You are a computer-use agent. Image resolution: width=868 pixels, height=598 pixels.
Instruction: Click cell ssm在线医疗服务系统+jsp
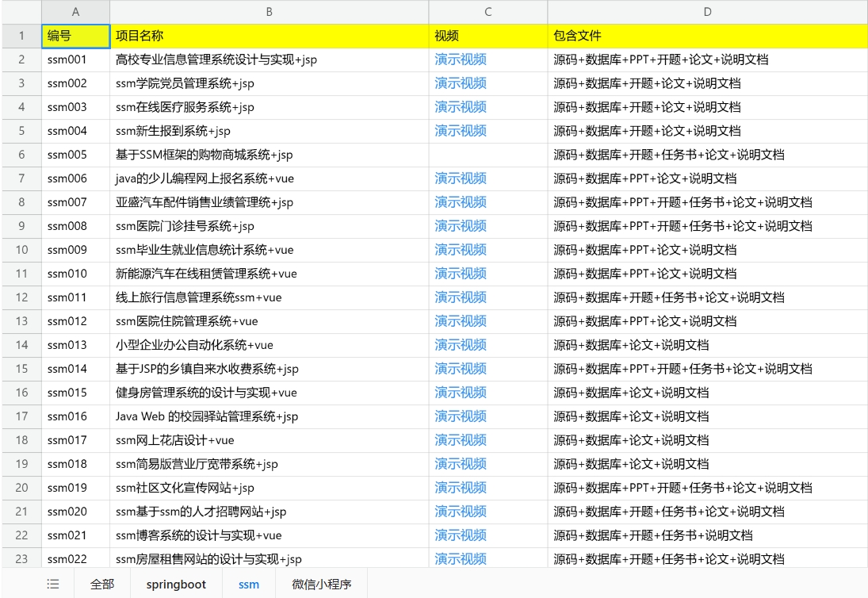(x=269, y=107)
